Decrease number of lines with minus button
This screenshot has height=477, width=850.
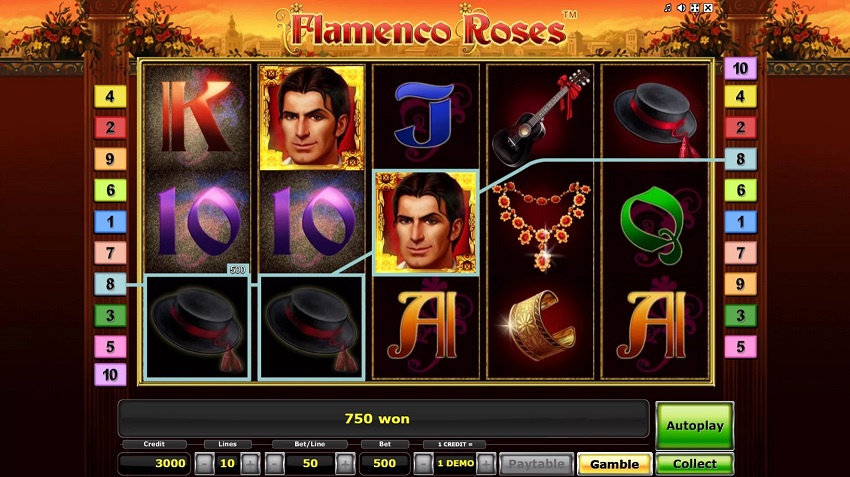(x=204, y=463)
